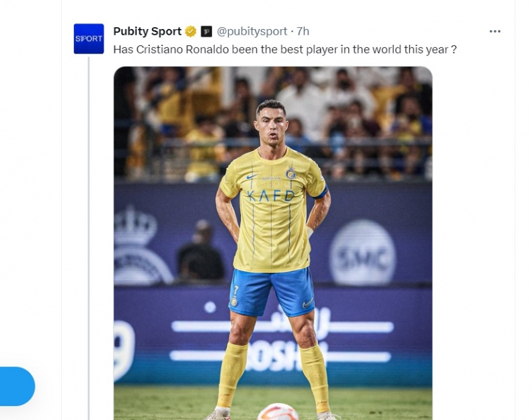Image resolution: width=531 pixels, height=420 pixels.
Task: Click the number 7 on the blue shorts
Action: click(236, 290)
